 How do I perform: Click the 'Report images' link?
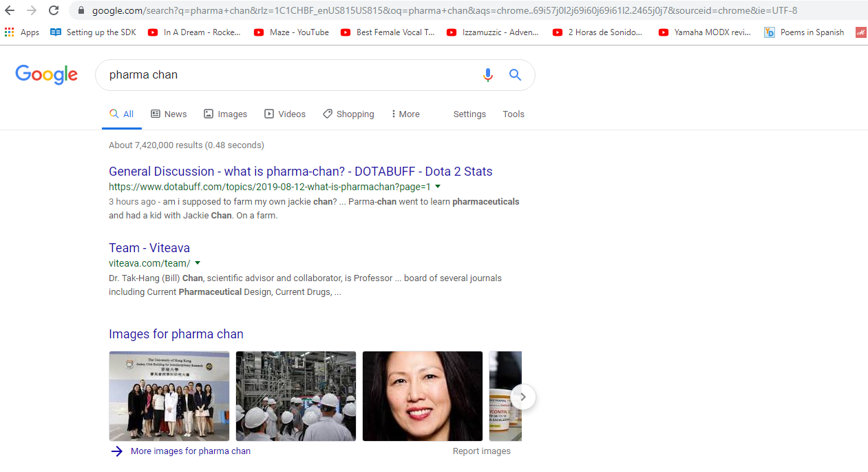click(x=482, y=451)
